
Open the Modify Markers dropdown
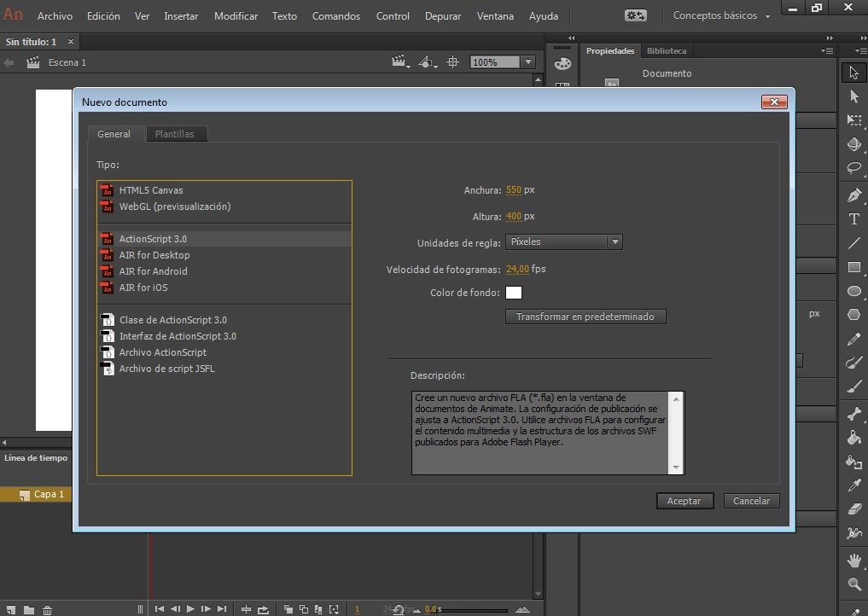(x=334, y=609)
